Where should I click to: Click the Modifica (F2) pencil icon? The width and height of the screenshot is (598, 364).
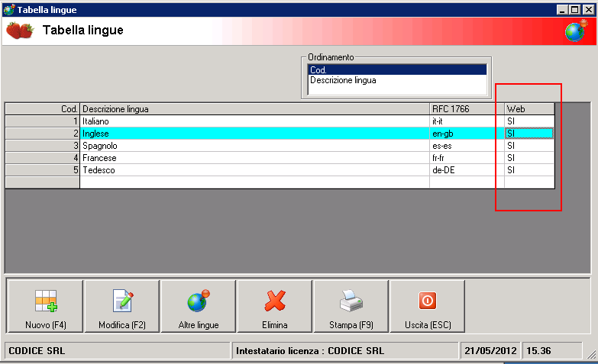(x=123, y=301)
